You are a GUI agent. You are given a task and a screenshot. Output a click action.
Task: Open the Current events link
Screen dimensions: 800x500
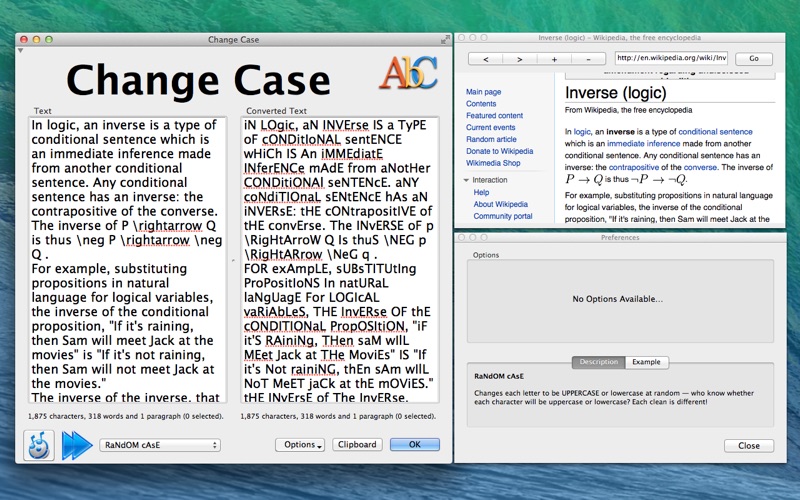pyautogui.click(x=490, y=127)
